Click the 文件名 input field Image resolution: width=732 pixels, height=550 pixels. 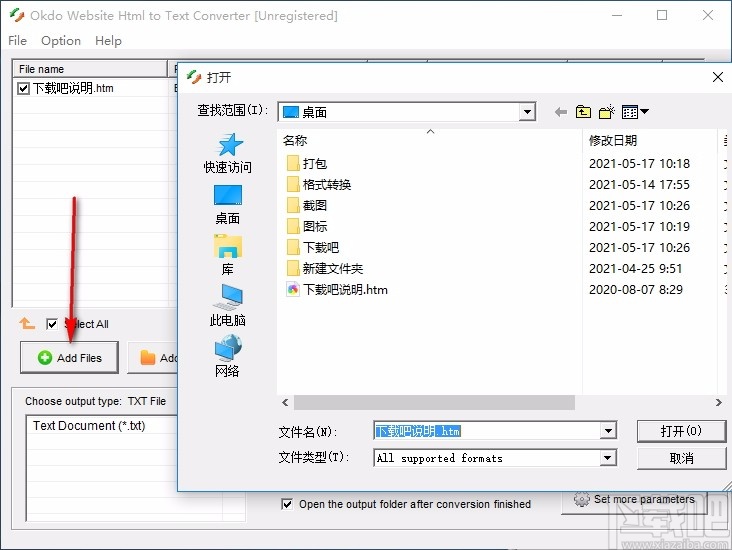(487, 430)
